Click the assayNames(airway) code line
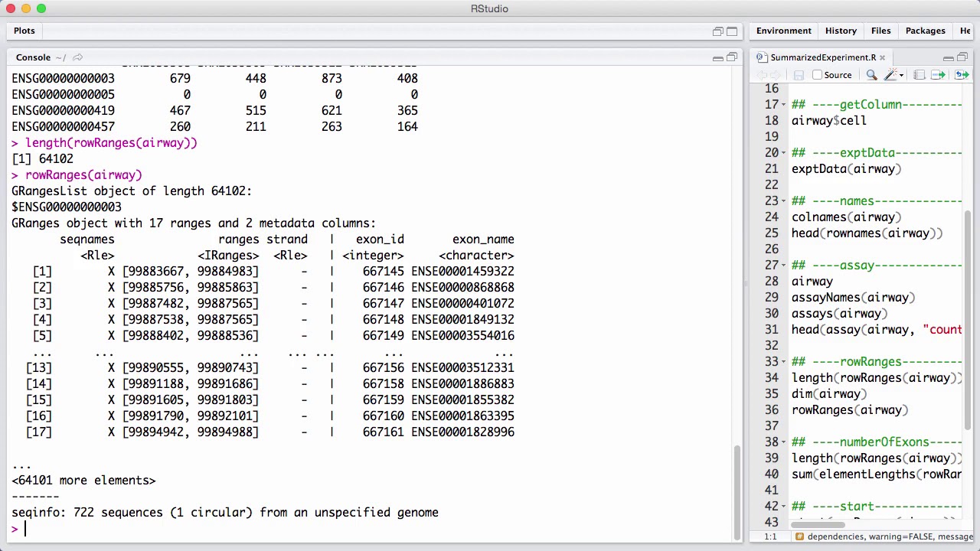980x551 pixels. 853,298
